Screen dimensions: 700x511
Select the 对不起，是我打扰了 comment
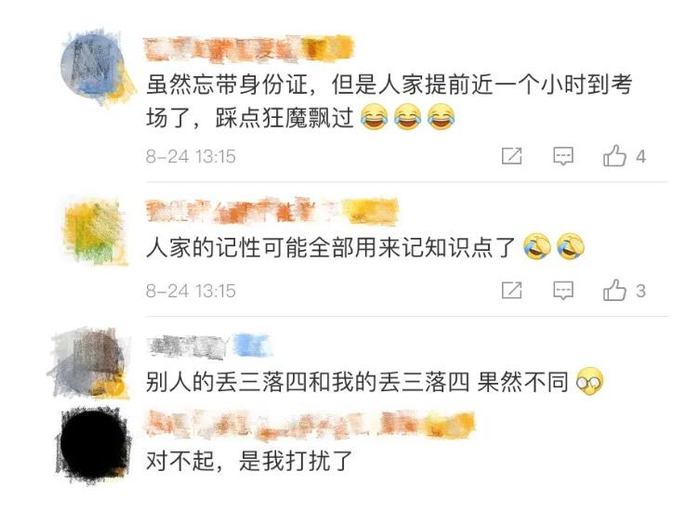250,461
